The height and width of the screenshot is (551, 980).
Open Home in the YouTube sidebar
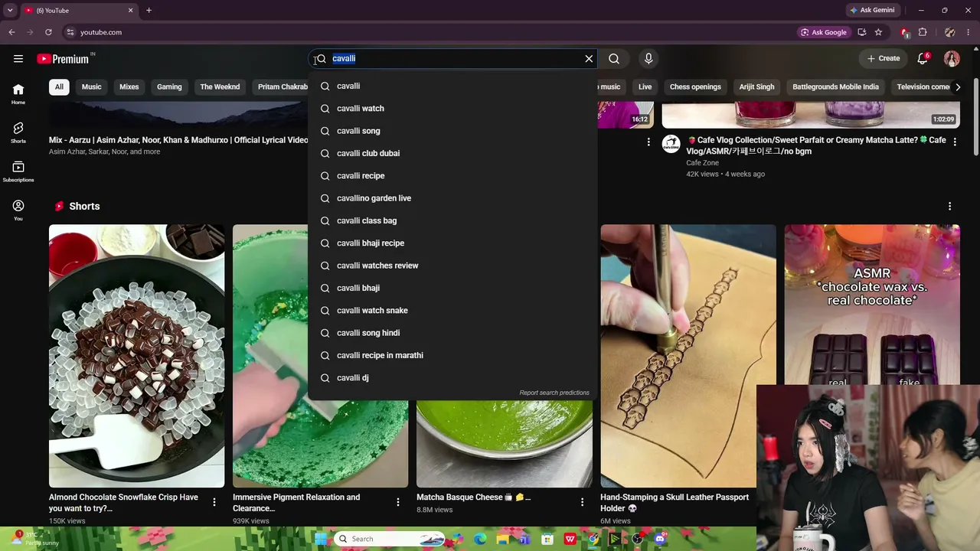tap(18, 94)
